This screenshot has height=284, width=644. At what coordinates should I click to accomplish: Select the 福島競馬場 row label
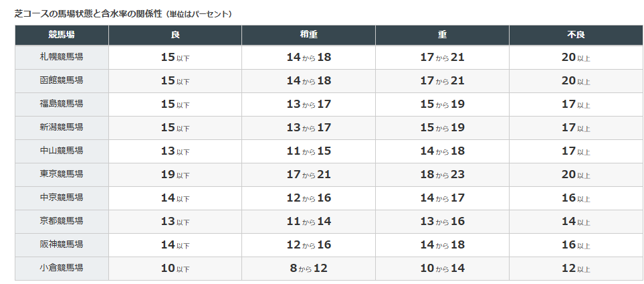click(x=62, y=104)
